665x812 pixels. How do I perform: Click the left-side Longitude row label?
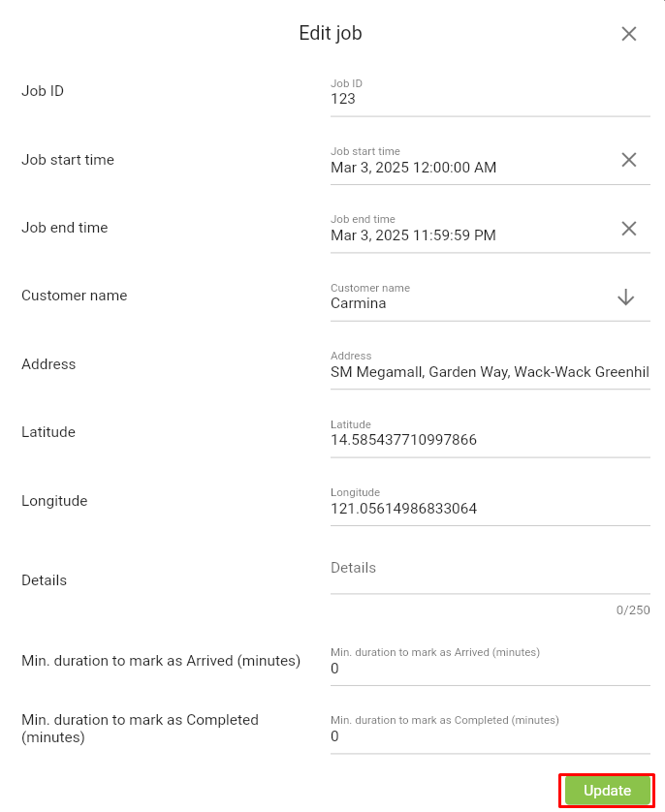pos(54,501)
